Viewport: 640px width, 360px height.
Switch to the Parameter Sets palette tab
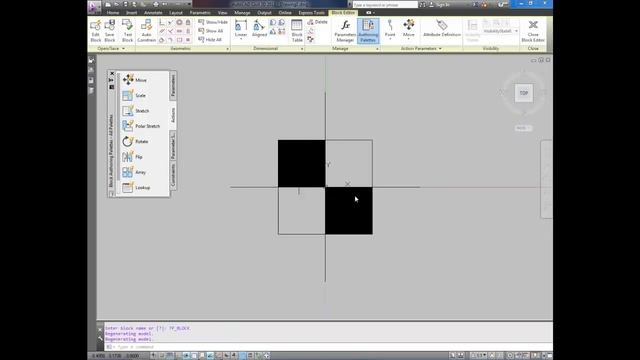173,146
